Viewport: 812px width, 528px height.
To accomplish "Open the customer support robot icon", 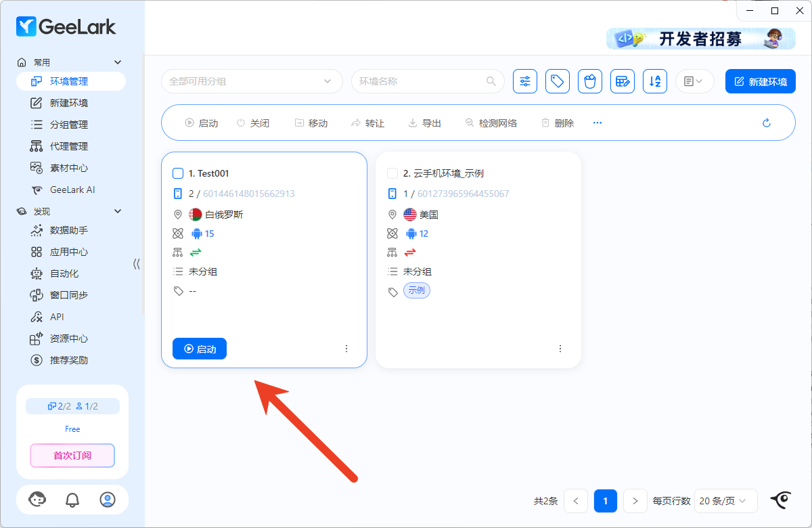I will [37, 500].
